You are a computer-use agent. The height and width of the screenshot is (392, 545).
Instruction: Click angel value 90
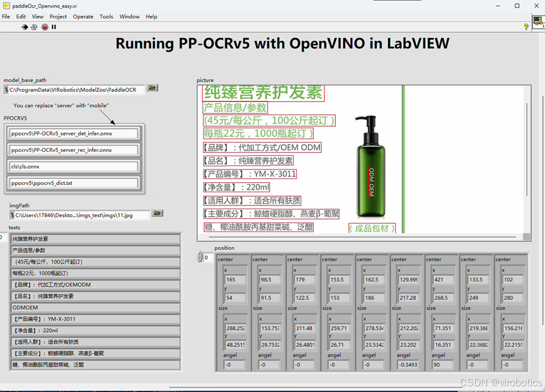tap(442, 364)
